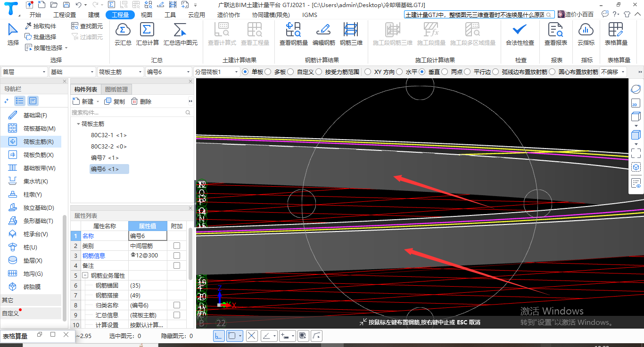Image resolution: width=644 pixels, height=347 pixels.
Task: Click the 2D view icon on the right toolbar
Action: pyautogui.click(x=636, y=103)
